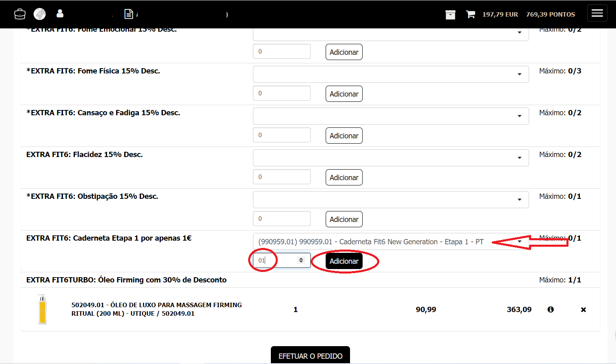Open the archive box icon
The width and height of the screenshot is (616, 364).
pyautogui.click(x=450, y=15)
